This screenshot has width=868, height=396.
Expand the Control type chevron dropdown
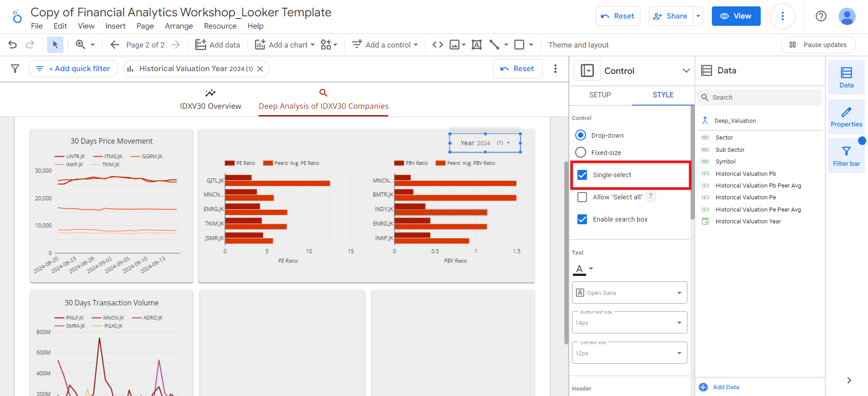click(x=686, y=71)
